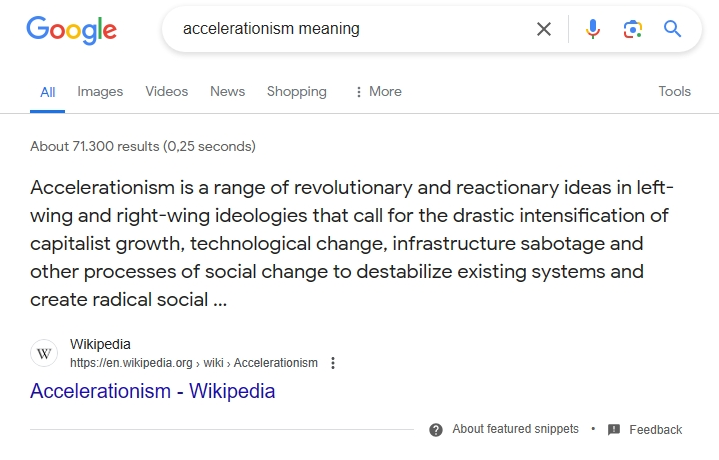Viewport: 719px width, 460px height.
Task: Click the magnifying glass search button
Action: [x=673, y=29]
